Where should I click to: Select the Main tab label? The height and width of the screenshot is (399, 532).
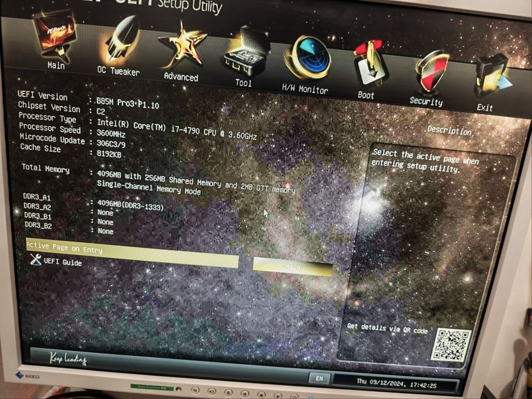pyautogui.click(x=56, y=65)
